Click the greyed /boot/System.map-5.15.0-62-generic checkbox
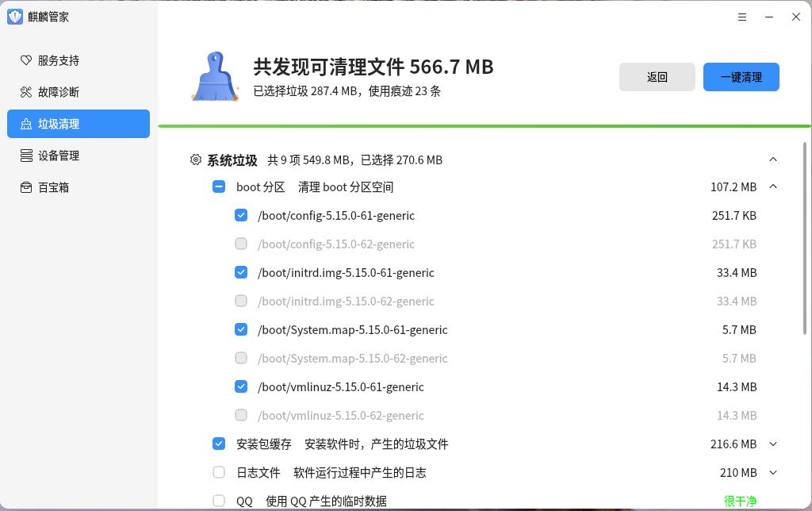Viewport: 812px width, 511px height. click(241, 358)
